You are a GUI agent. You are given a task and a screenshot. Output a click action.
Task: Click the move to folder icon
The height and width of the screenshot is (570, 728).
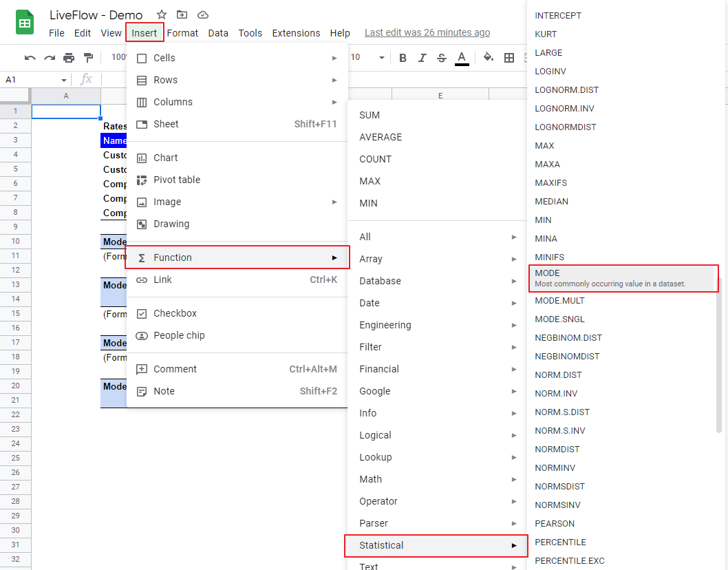[x=182, y=15]
